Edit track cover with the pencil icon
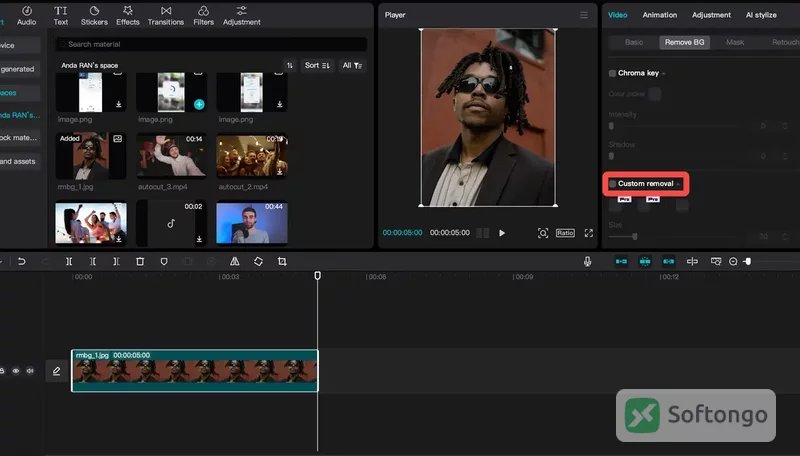This screenshot has height=456, width=800. coord(57,371)
